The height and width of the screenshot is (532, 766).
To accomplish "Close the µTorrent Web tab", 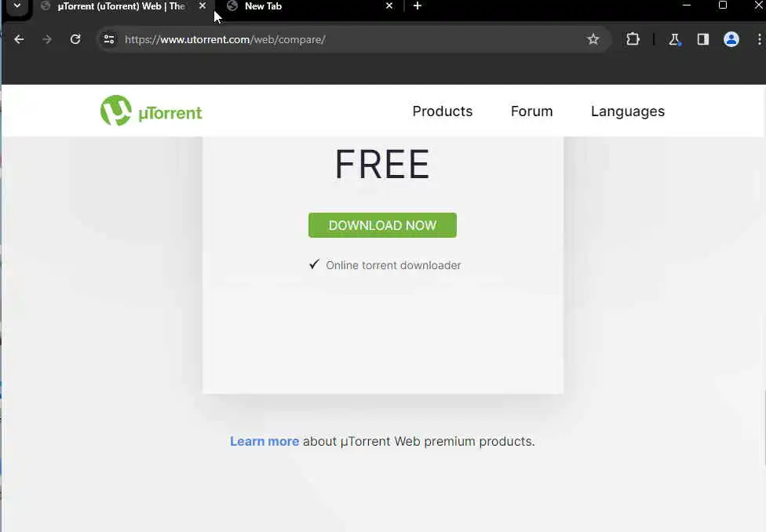I will click(202, 5).
